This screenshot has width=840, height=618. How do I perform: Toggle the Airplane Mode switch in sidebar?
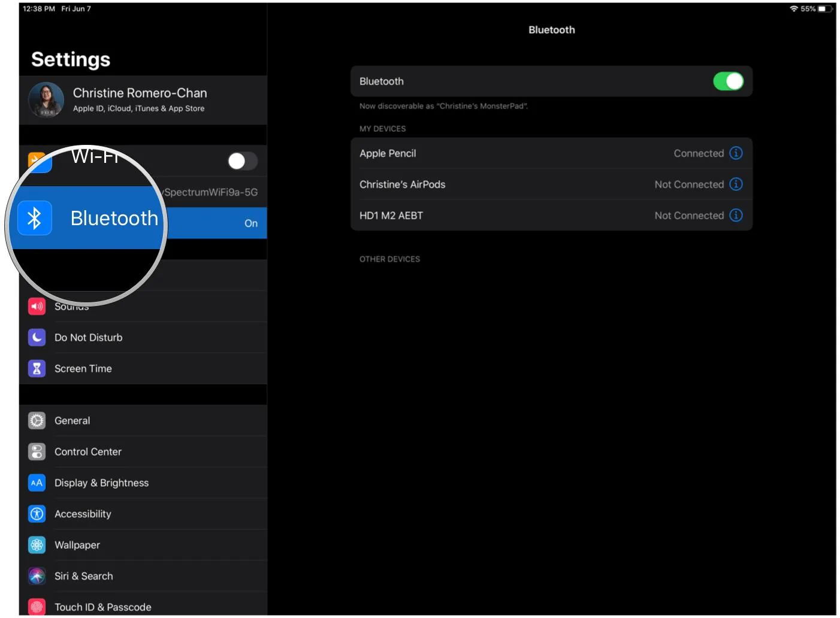click(x=243, y=160)
